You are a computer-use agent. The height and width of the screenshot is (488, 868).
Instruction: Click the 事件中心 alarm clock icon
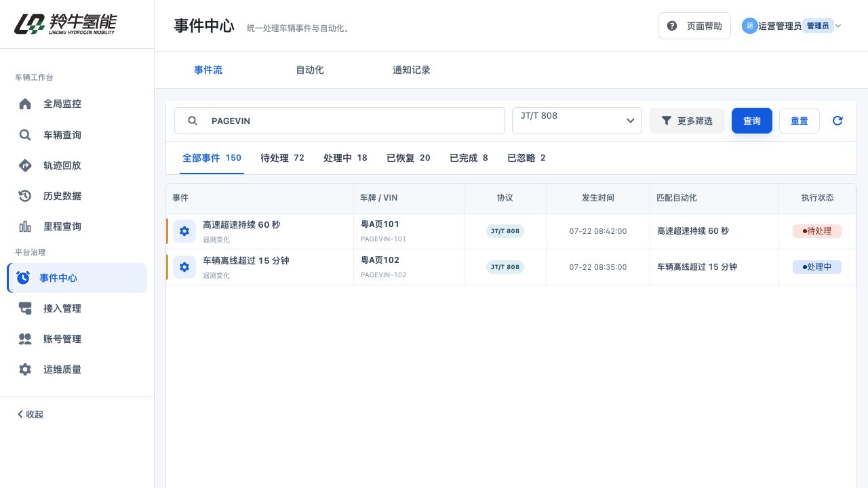23,278
